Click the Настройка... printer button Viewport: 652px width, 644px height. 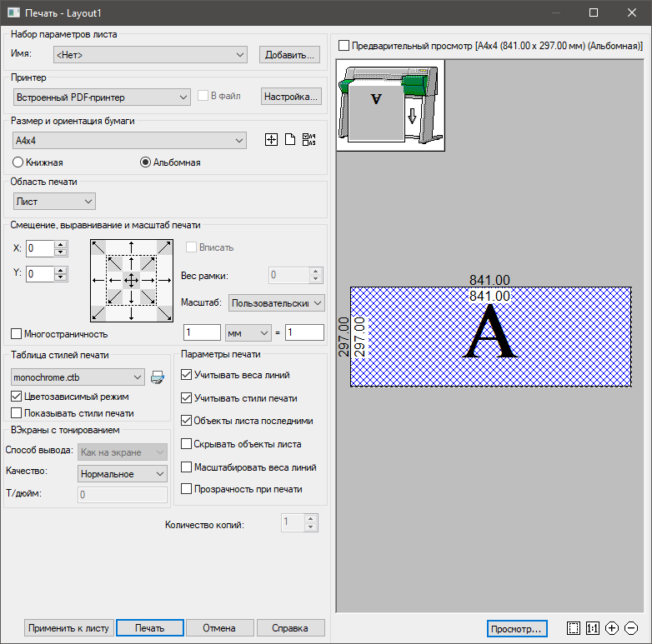[291, 97]
